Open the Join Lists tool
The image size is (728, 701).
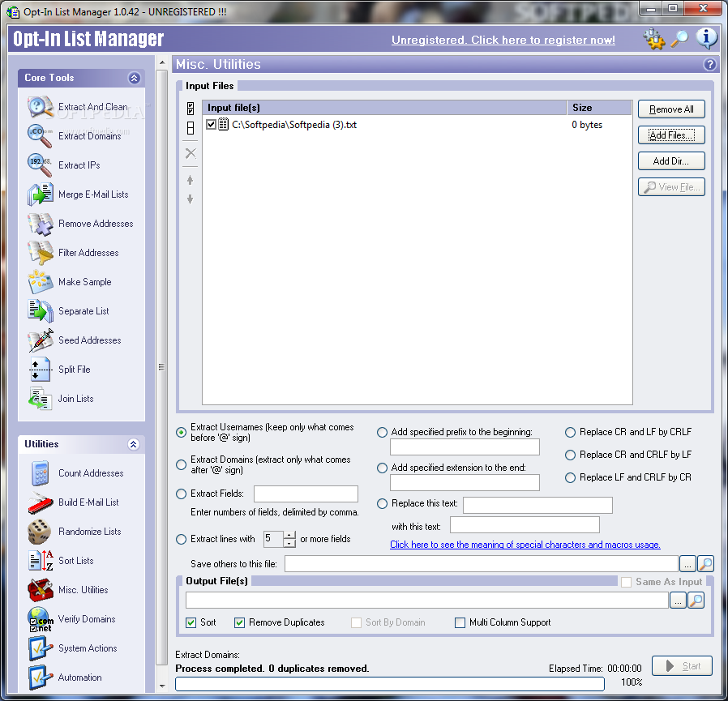pyautogui.click(x=61, y=399)
